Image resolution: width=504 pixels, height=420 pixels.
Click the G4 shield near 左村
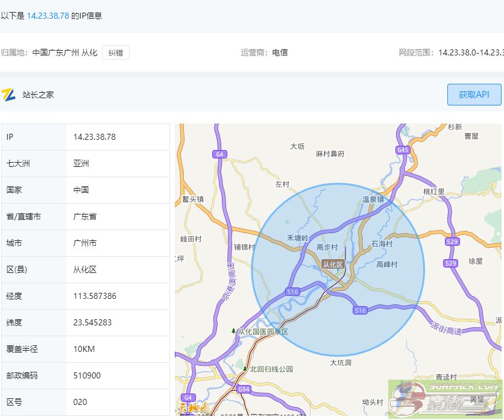coord(220,154)
